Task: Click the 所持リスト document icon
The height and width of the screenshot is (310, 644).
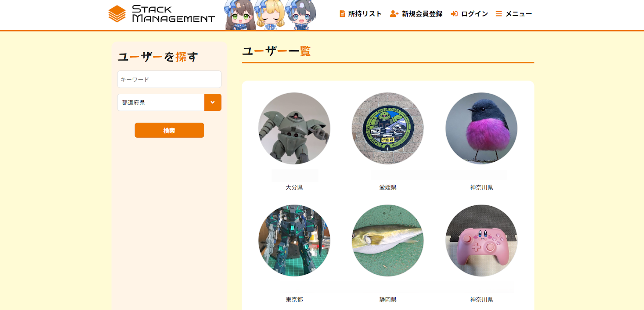Action: pyautogui.click(x=343, y=14)
